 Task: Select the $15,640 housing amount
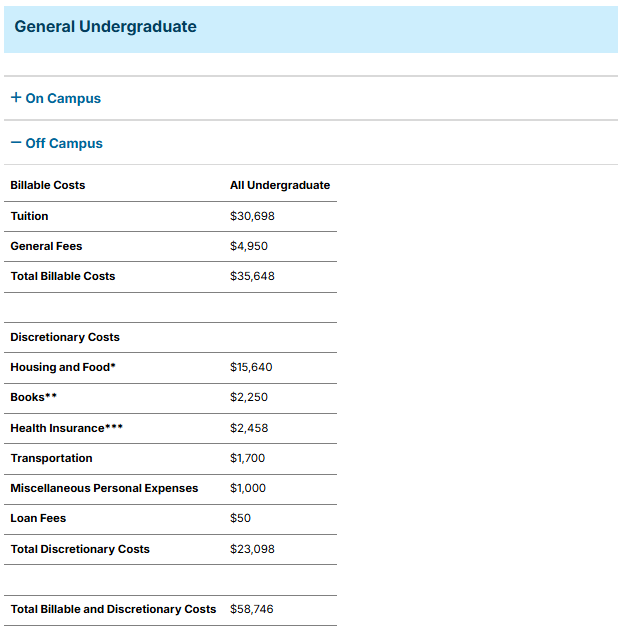click(251, 367)
